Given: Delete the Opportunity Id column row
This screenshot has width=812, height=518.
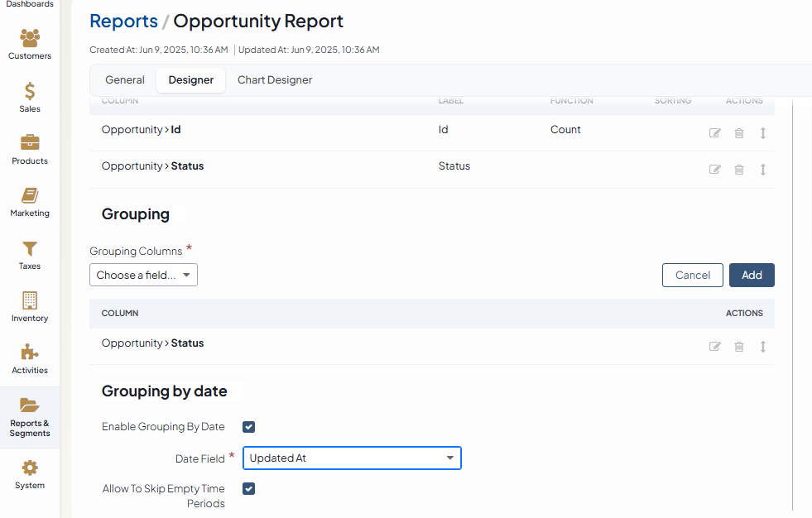Looking at the screenshot, I should pyautogui.click(x=739, y=133).
